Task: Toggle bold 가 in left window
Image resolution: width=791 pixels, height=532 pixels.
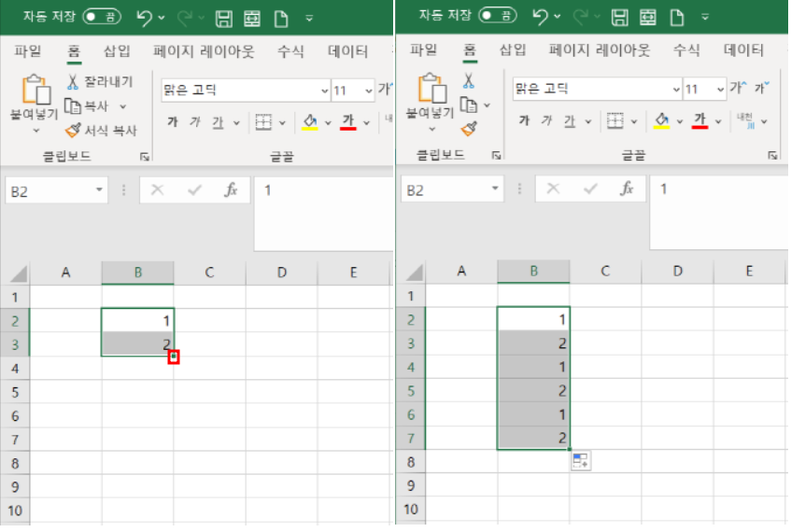Action: point(173,121)
